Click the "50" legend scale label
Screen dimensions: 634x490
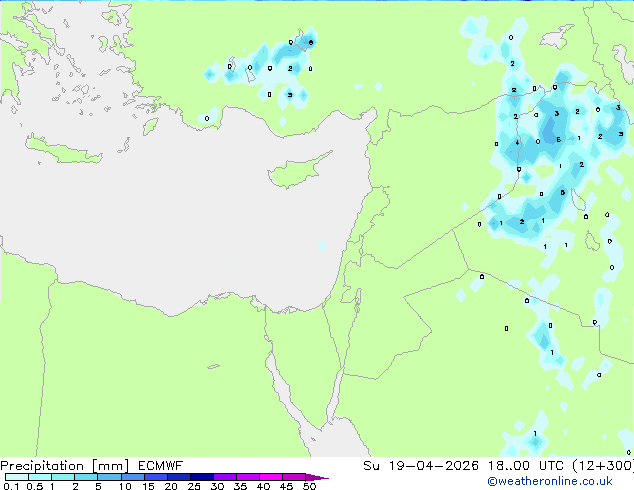click(310, 486)
